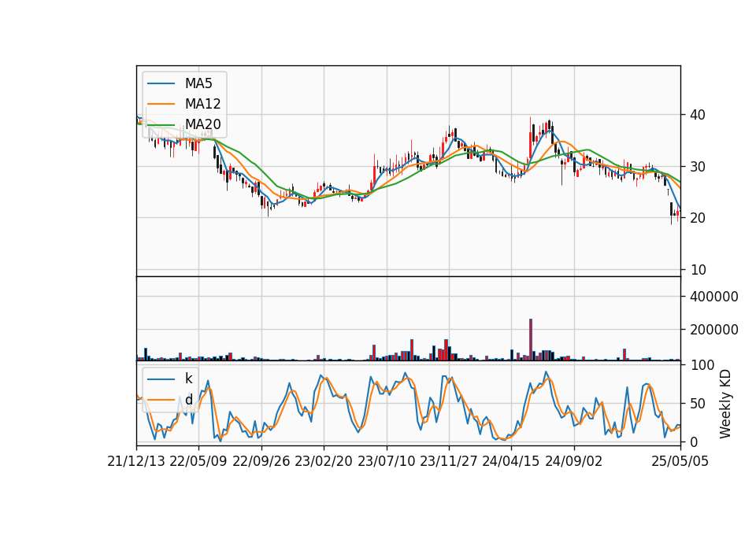
Task: Click the MA20 legend label
Action: coord(202,124)
